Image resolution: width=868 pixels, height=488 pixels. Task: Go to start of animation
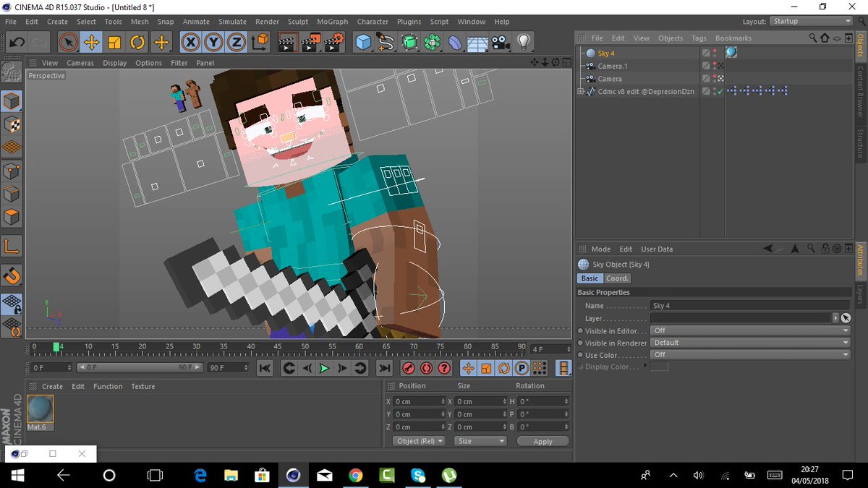click(x=265, y=369)
